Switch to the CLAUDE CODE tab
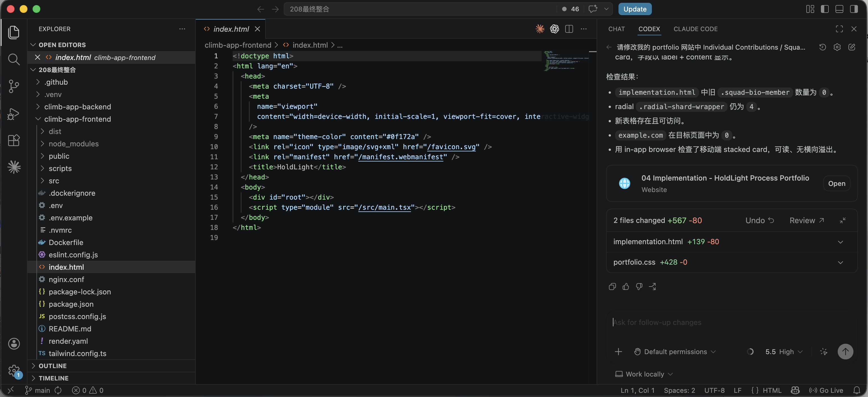Image resolution: width=868 pixels, height=397 pixels. pos(696,29)
